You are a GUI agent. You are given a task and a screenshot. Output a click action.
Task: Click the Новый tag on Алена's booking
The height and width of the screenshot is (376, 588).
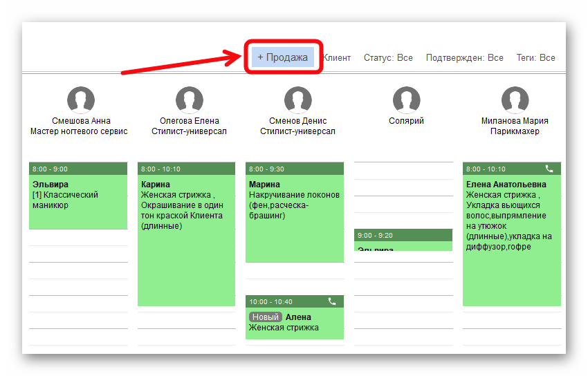click(x=266, y=317)
